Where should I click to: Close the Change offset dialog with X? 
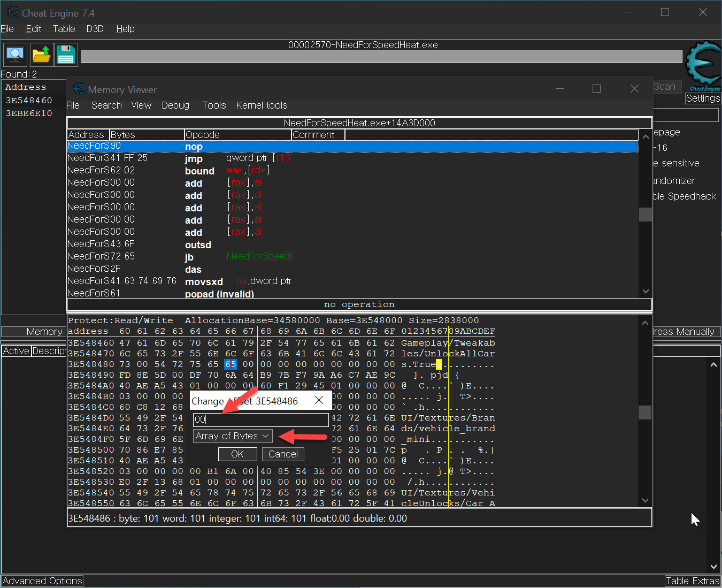[x=319, y=400]
